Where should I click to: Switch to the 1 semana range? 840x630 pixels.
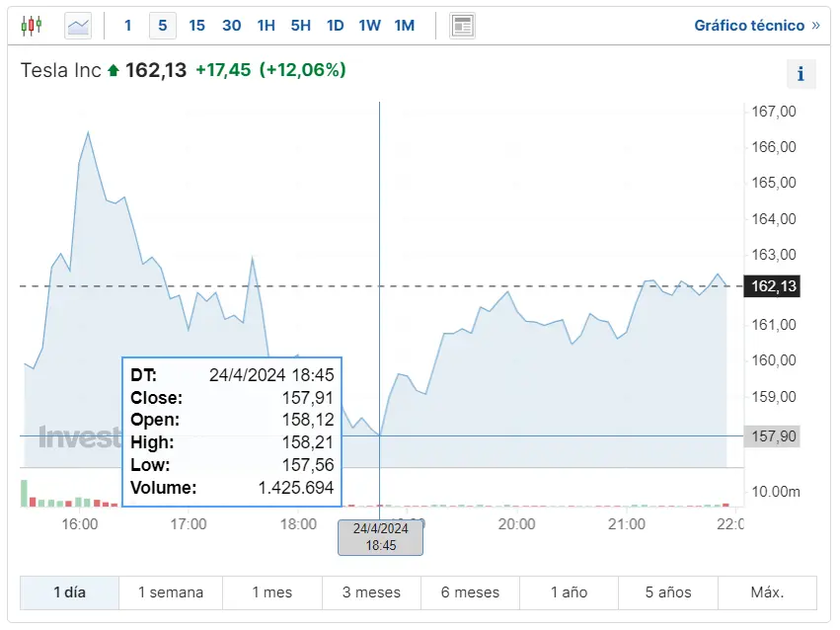(171, 592)
